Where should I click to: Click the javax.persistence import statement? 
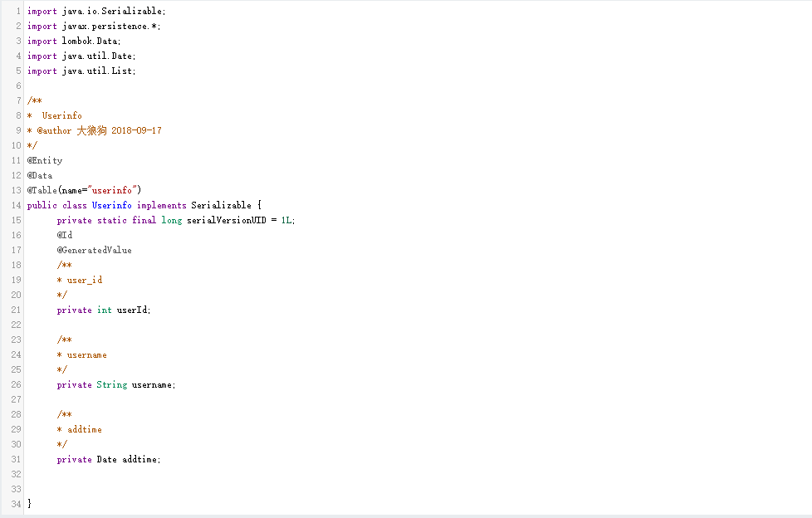coord(94,27)
